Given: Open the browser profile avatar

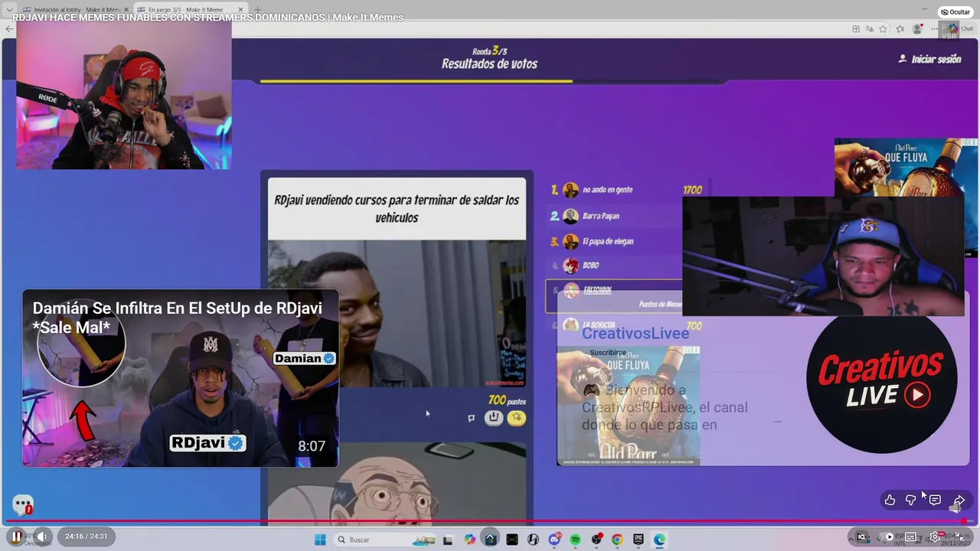Looking at the screenshot, I should [917, 29].
